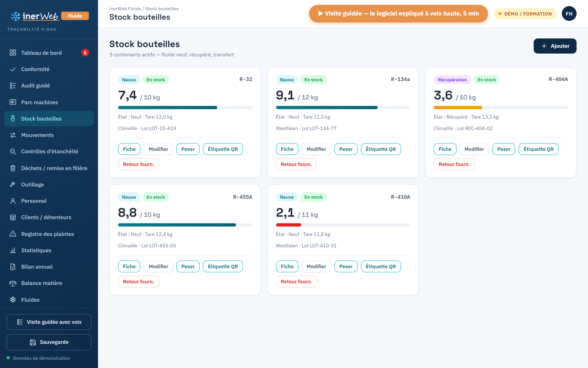Click Modifier on the R-455A card
Viewport: 588px width, 368px height.
click(158, 266)
